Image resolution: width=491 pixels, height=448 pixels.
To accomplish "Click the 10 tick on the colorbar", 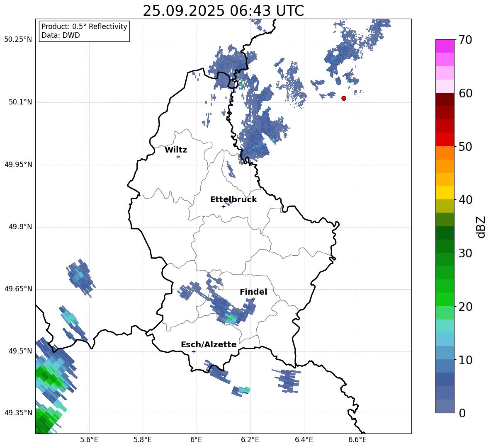I will [x=465, y=360].
